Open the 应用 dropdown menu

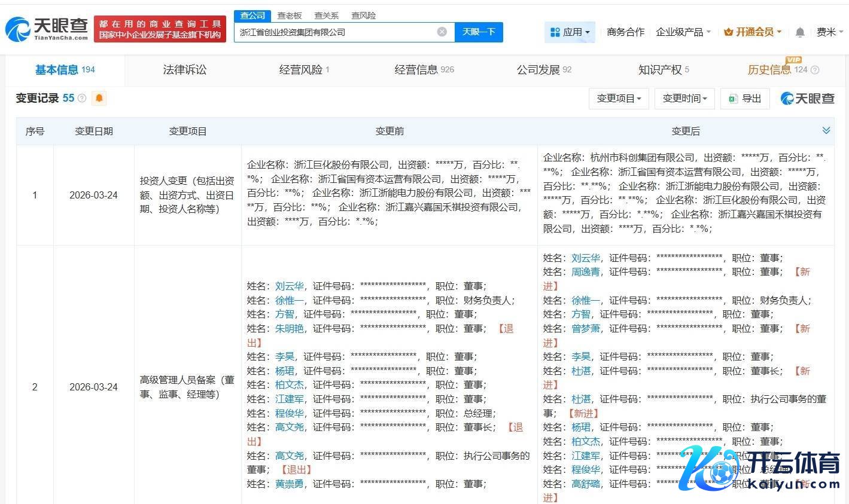tap(570, 32)
